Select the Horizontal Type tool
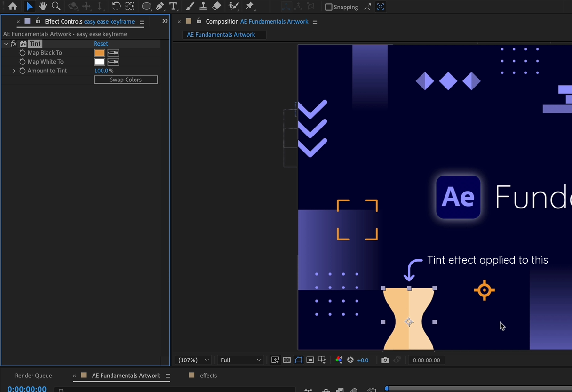The width and height of the screenshot is (572, 392). coord(174,7)
